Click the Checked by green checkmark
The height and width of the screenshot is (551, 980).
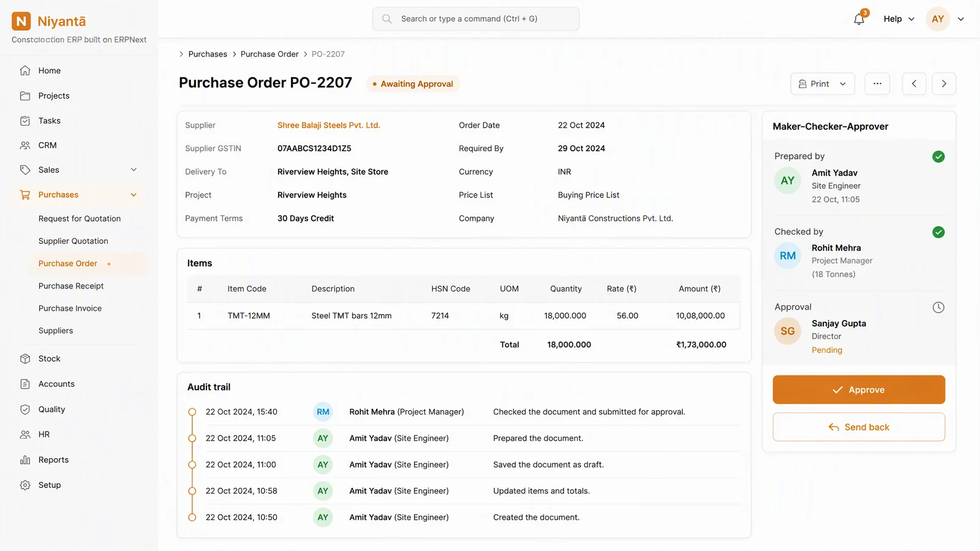tap(938, 232)
